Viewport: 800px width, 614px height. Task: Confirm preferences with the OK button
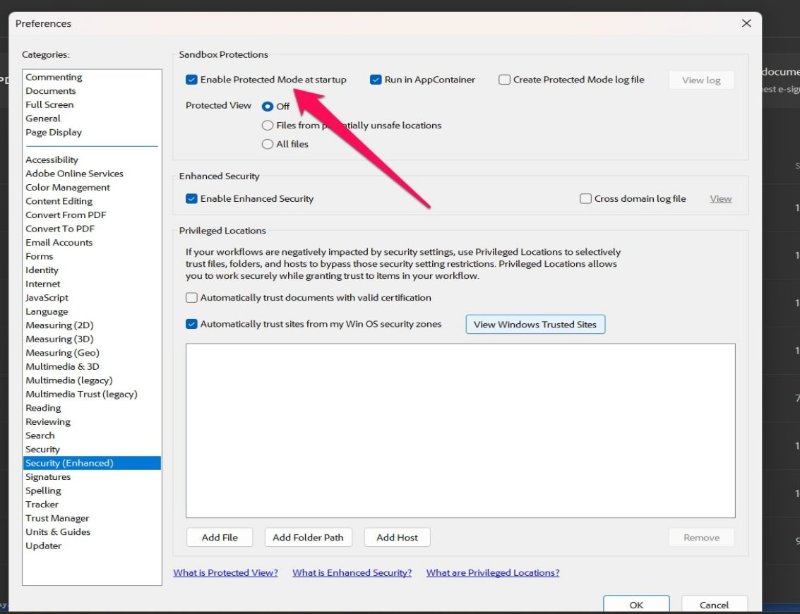636,604
